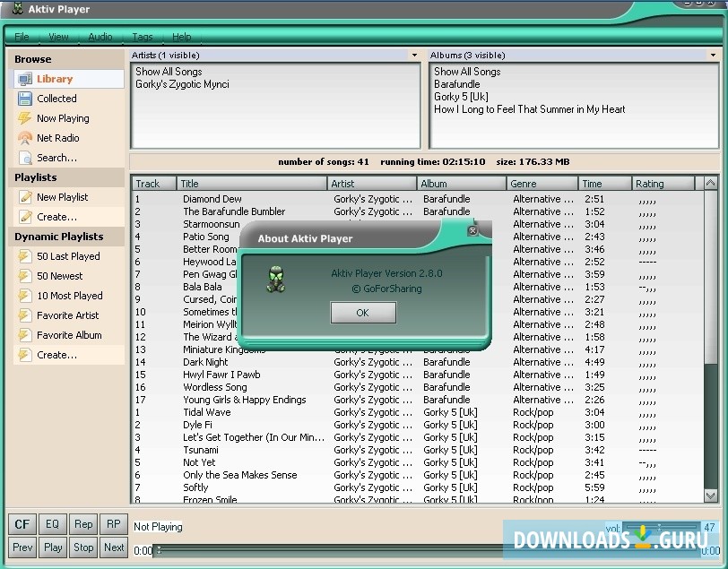Screen dimensions: 728x569
Task: Set rating stars for Diamond Dew
Action: [x=647, y=201]
